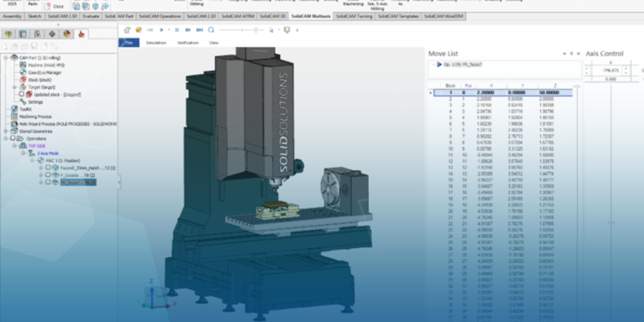Click the Settings wrench icon
The image size is (644, 322).
(23, 101)
